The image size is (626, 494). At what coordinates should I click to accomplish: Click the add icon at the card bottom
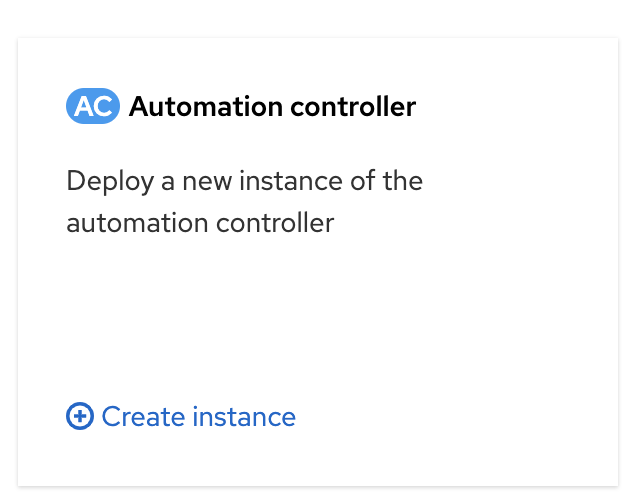coord(80,416)
